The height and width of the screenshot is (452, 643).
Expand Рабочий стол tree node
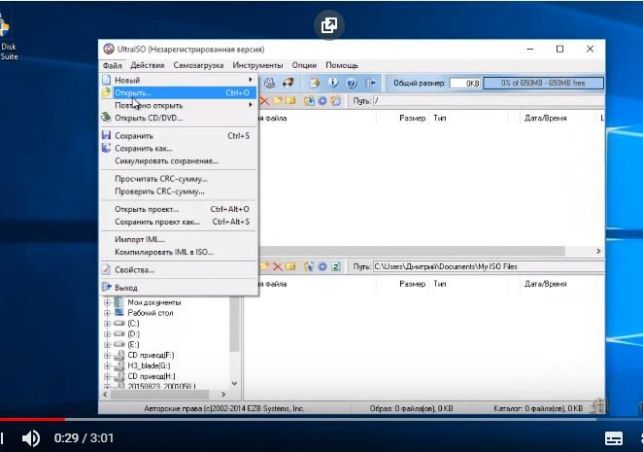[x=107, y=313]
